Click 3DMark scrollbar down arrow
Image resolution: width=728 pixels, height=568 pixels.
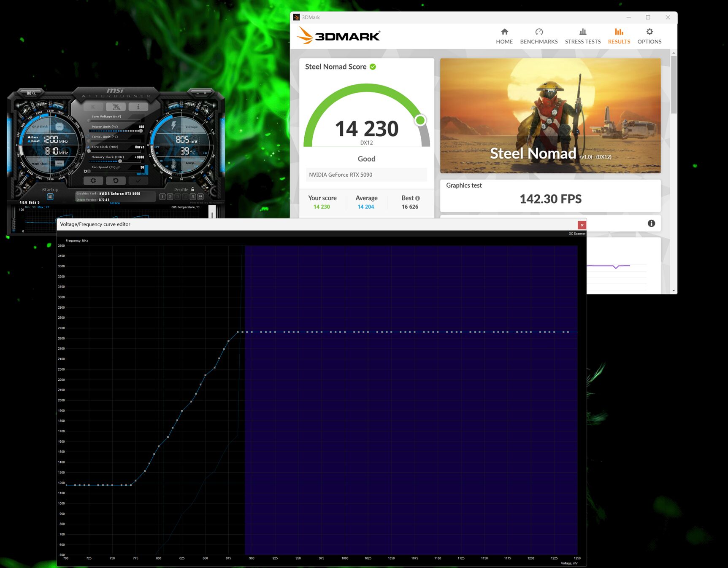coord(674,291)
